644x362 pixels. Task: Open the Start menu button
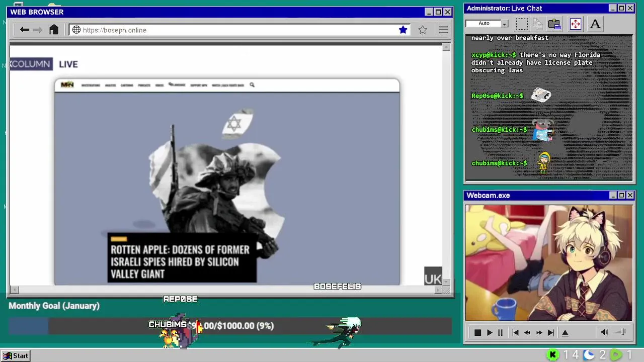coord(16,355)
